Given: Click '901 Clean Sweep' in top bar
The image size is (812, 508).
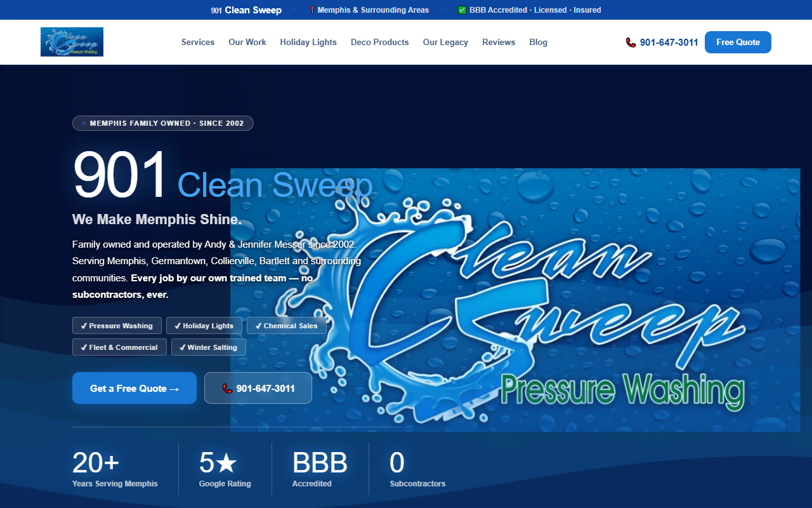Looking at the screenshot, I should (246, 10).
